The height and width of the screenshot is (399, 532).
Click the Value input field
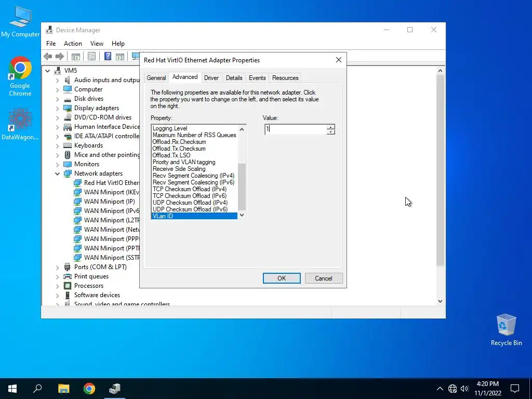pyautogui.click(x=296, y=129)
